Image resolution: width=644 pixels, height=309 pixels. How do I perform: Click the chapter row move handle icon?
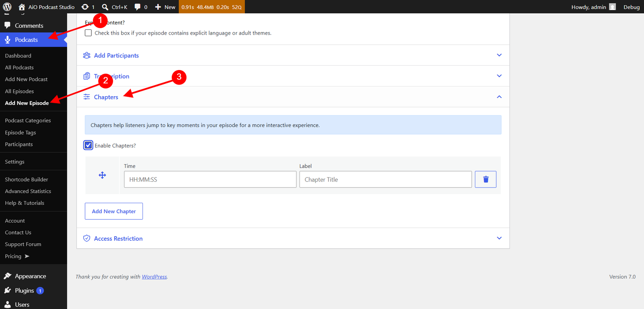click(102, 175)
